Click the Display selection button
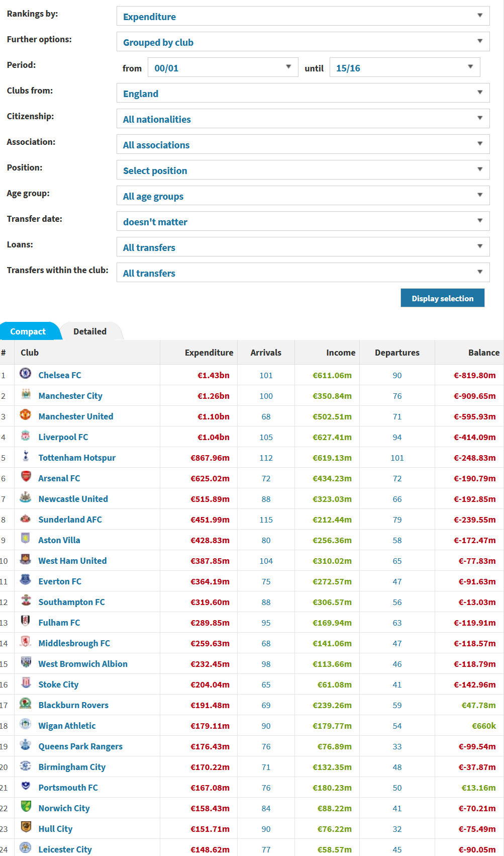 pos(442,298)
